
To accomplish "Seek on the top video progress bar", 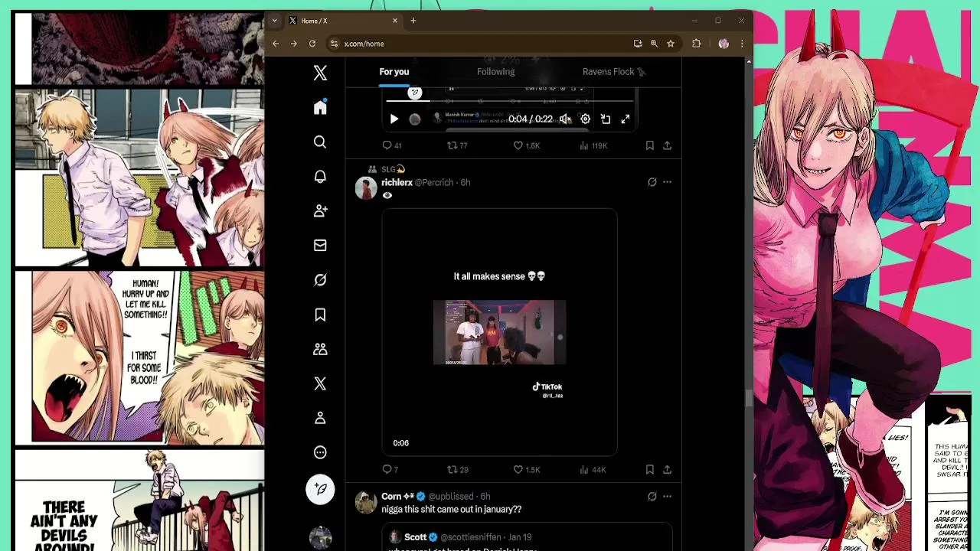I will (x=510, y=100).
